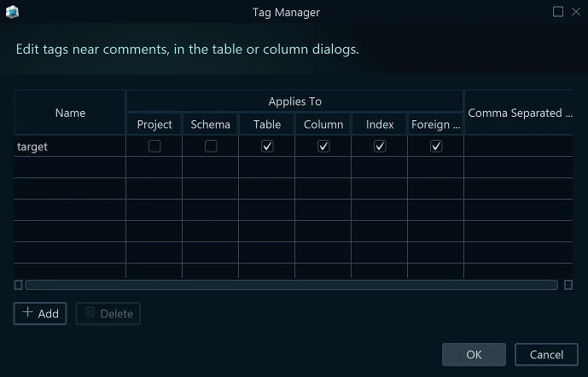
Task: Click the Comma Separated ... column header
Action: coord(519,113)
